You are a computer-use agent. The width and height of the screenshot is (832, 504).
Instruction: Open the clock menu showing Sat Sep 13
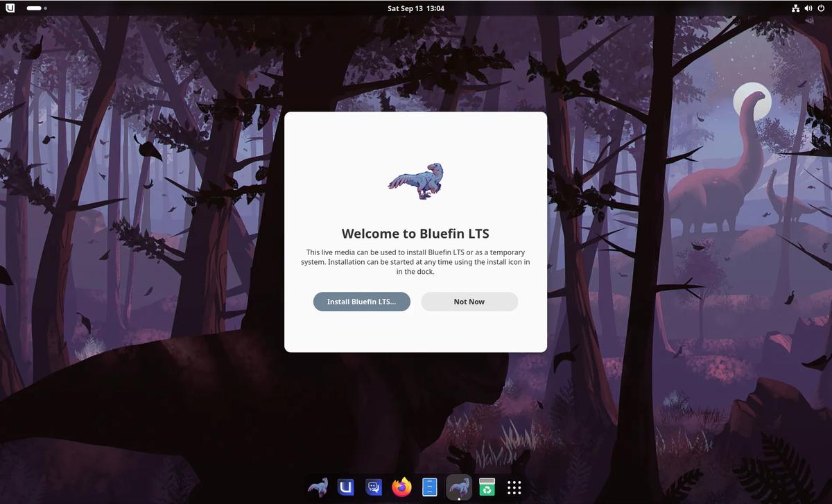415,8
